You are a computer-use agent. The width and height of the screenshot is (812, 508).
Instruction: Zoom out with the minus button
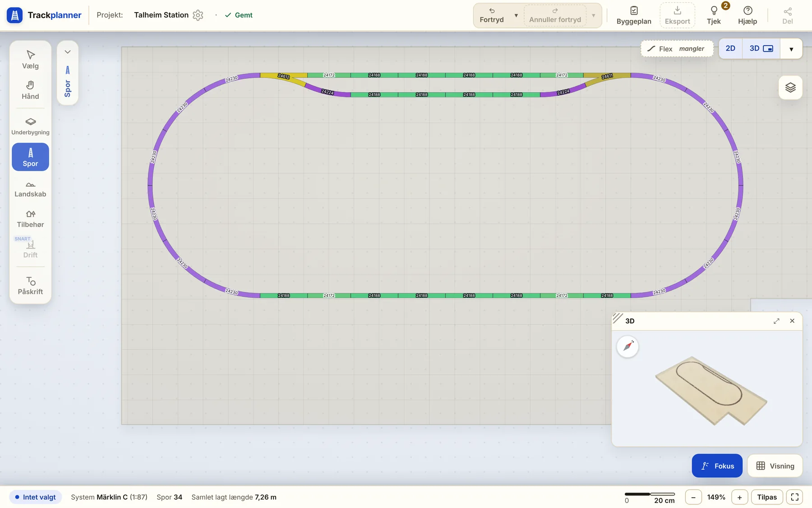pos(693,497)
